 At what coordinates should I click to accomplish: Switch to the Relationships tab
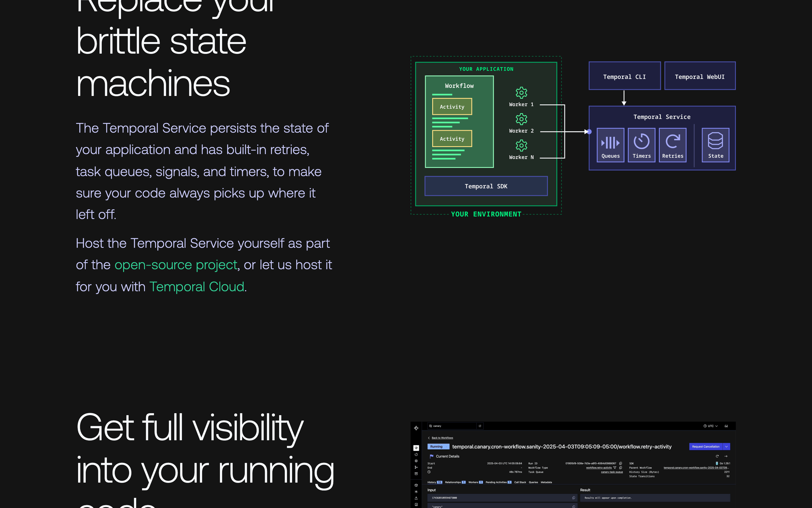(x=455, y=482)
